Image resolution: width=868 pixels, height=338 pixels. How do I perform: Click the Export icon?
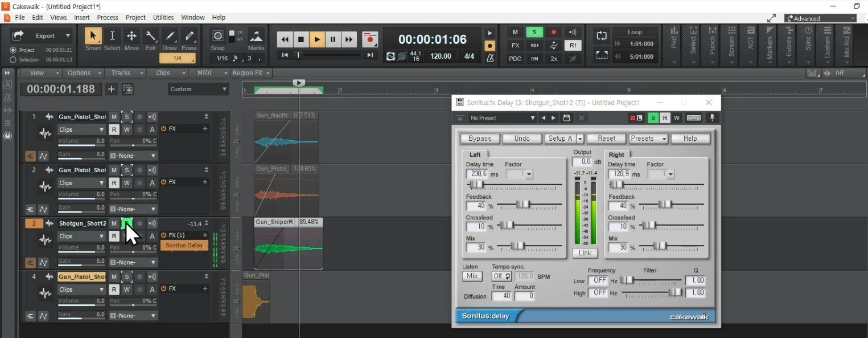click(18, 35)
